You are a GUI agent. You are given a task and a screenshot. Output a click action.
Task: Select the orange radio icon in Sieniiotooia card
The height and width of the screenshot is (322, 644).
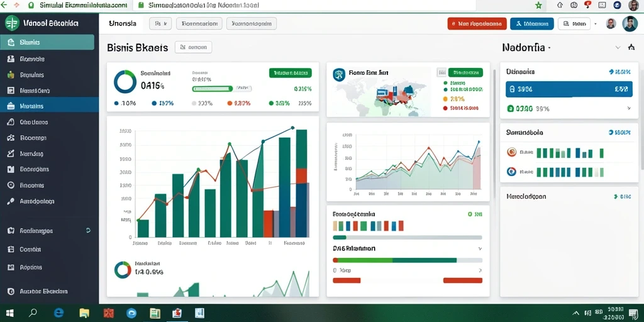pos(512,152)
